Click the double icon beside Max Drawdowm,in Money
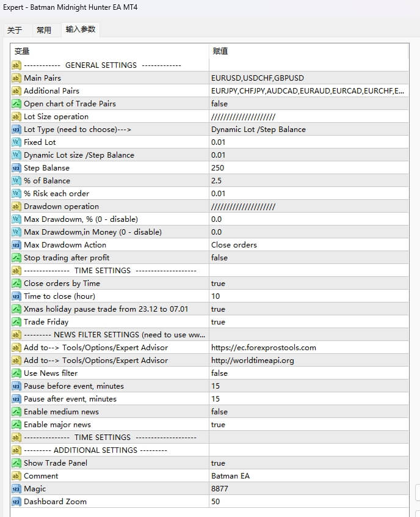 16,232
